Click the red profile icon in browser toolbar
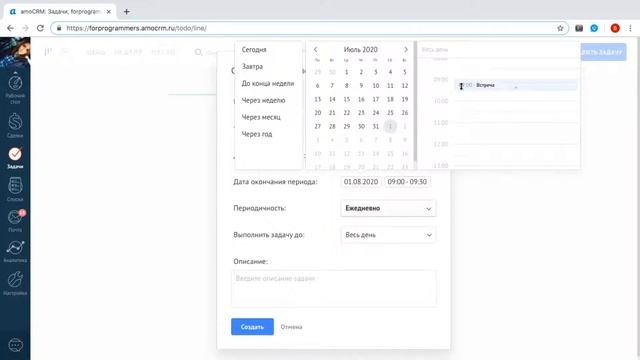Viewport: 640px width, 360px height. [x=615, y=28]
